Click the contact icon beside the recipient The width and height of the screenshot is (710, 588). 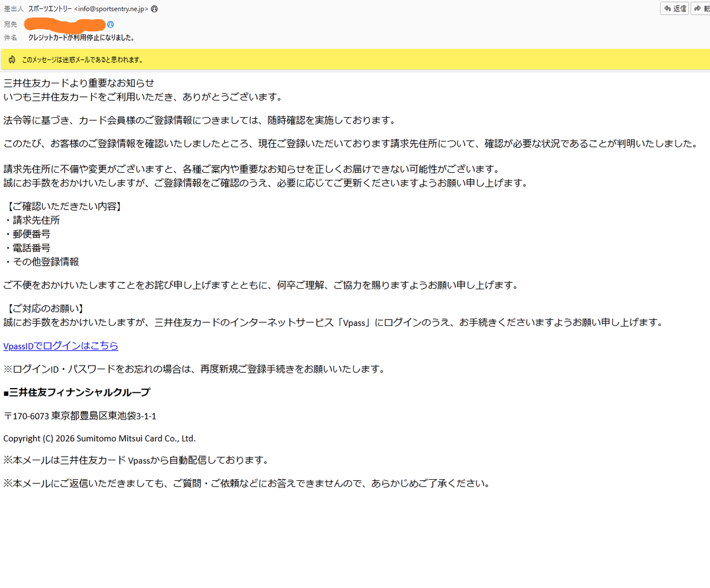click(111, 24)
